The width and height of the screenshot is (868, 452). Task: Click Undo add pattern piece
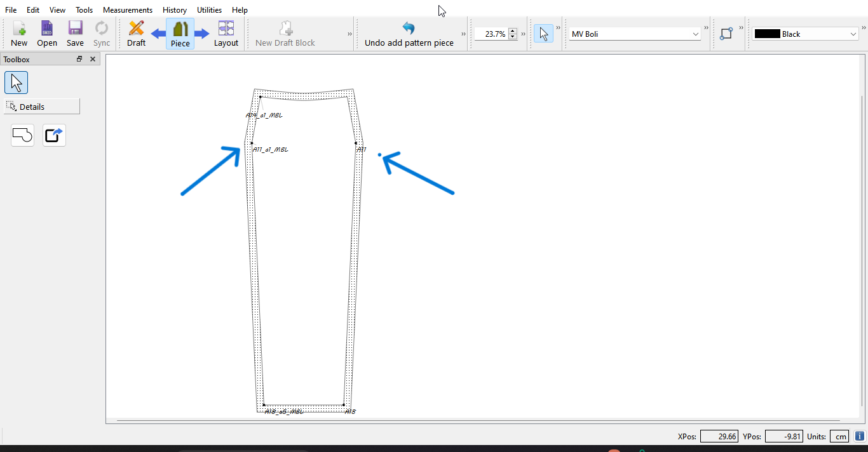click(x=409, y=34)
